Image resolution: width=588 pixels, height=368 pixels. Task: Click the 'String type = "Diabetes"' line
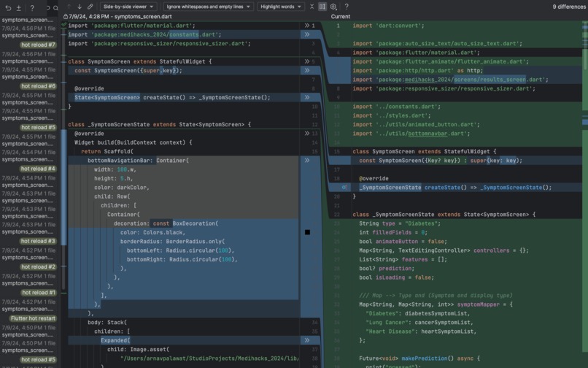coord(400,223)
